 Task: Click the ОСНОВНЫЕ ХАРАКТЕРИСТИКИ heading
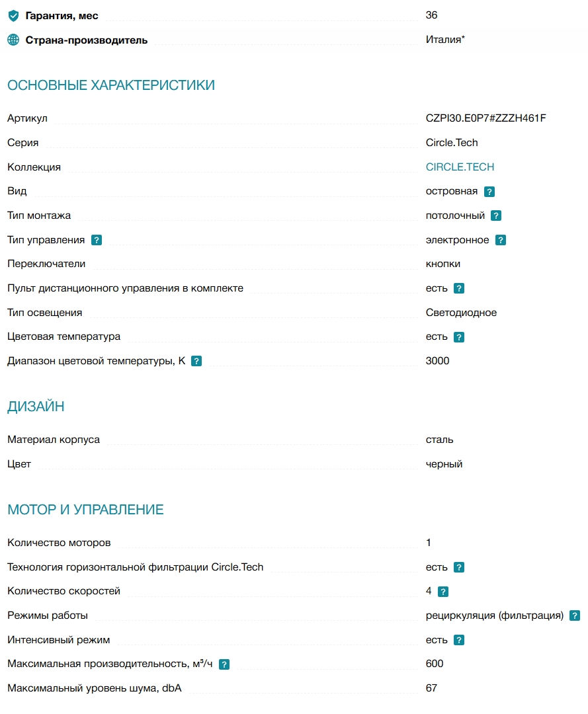[x=111, y=85]
